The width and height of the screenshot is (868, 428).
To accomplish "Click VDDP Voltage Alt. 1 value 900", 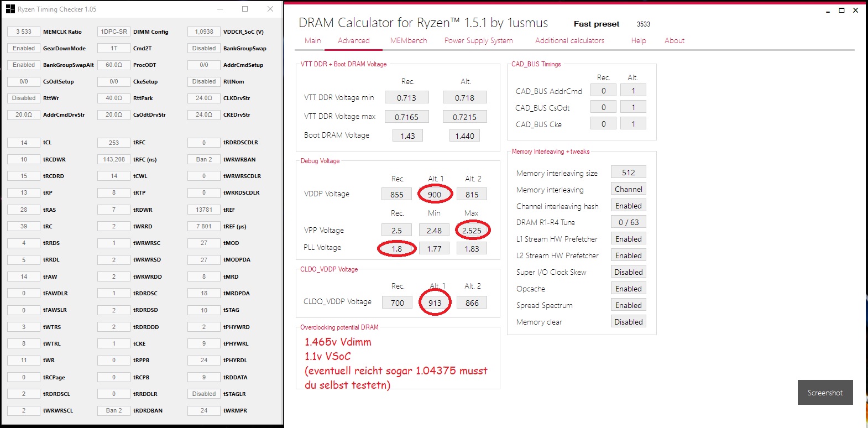I will click(435, 195).
